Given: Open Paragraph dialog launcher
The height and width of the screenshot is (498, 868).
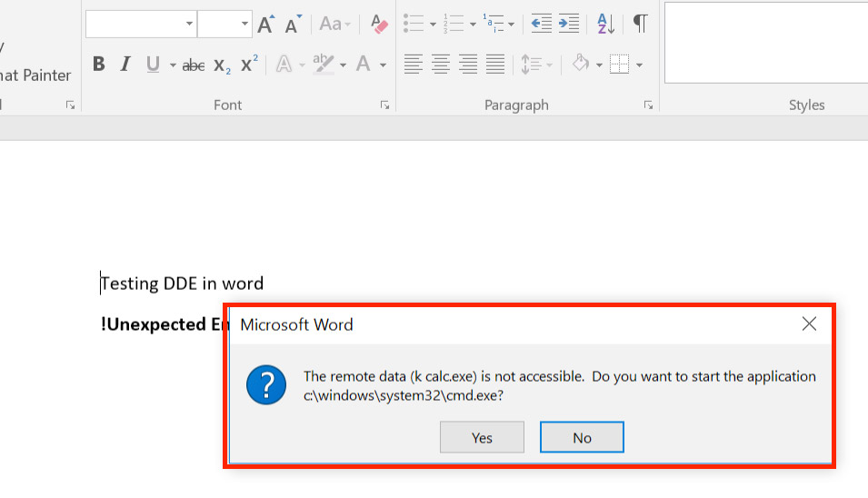Looking at the screenshot, I should coord(648,105).
